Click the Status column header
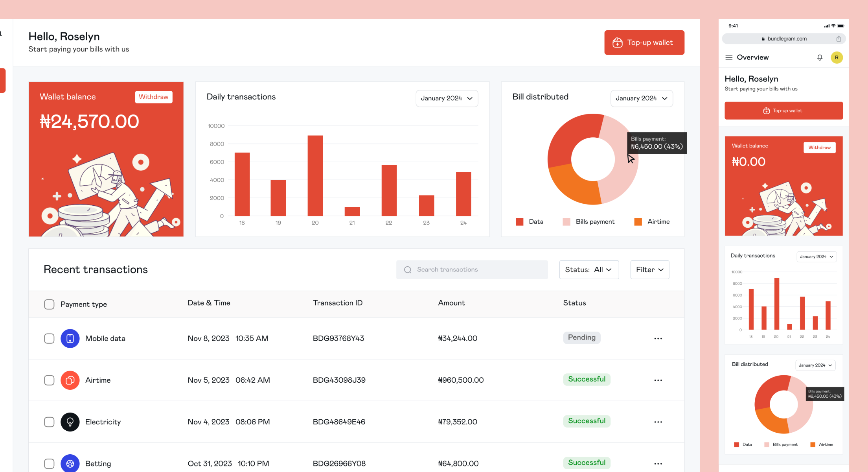This screenshot has width=868, height=472. 574,303
